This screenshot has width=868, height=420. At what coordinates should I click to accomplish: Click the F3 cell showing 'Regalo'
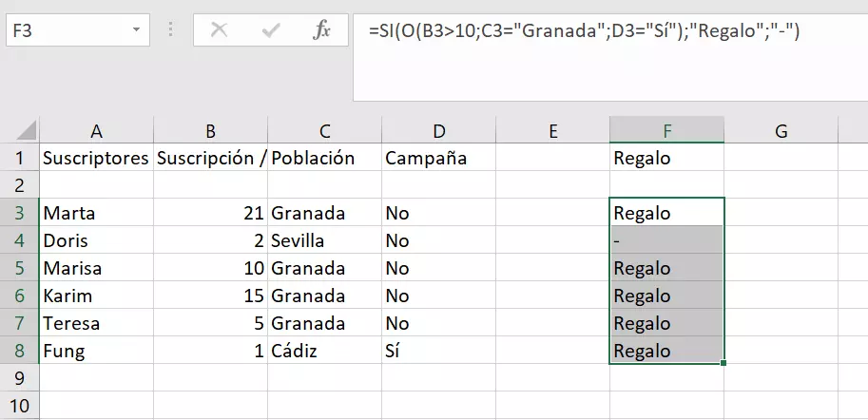coord(666,213)
